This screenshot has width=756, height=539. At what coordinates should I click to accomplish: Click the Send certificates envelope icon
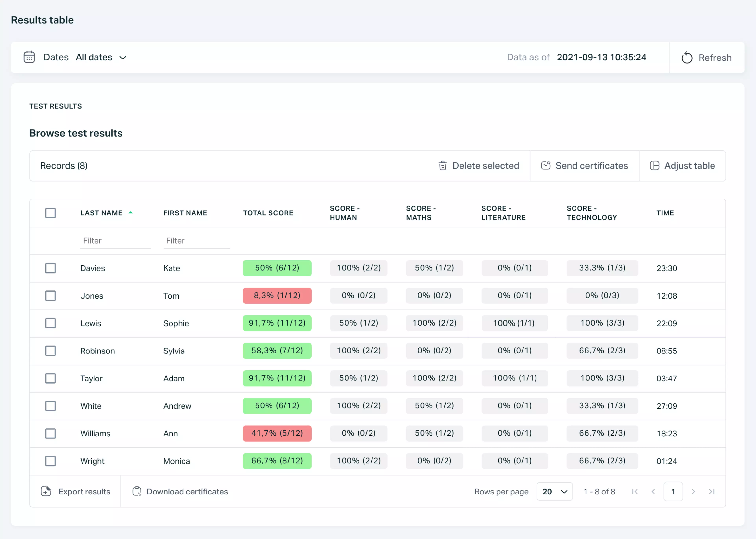(546, 165)
